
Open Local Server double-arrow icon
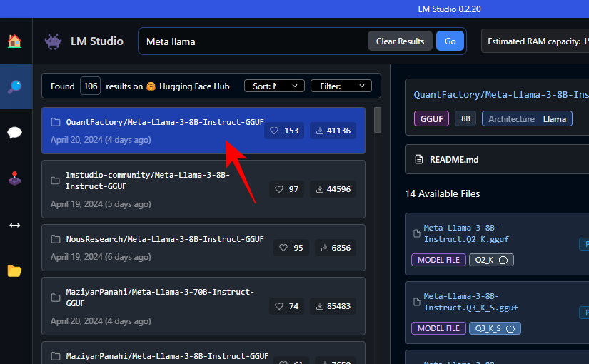(x=15, y=225)
